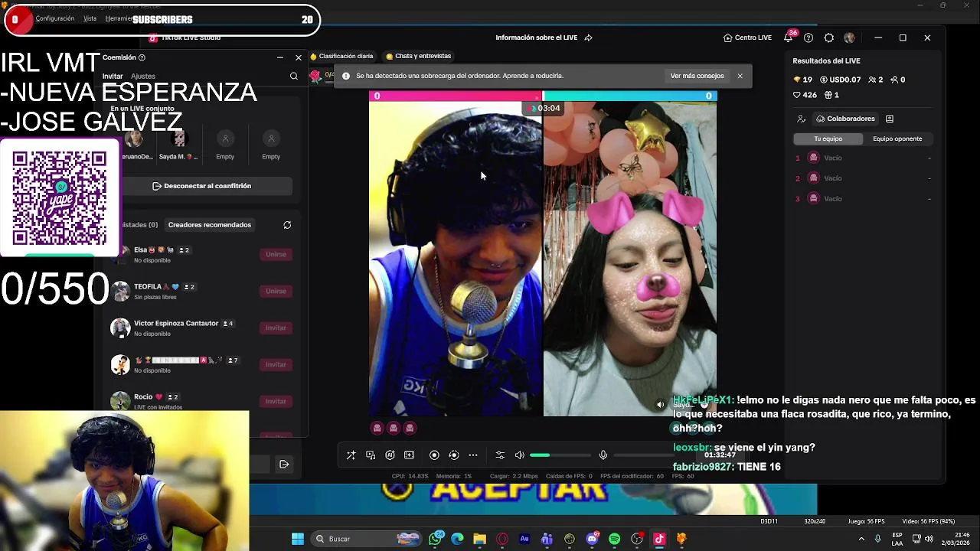Click the Coemisión help info icon
980x551 pixels.
[x=142, y=57]
